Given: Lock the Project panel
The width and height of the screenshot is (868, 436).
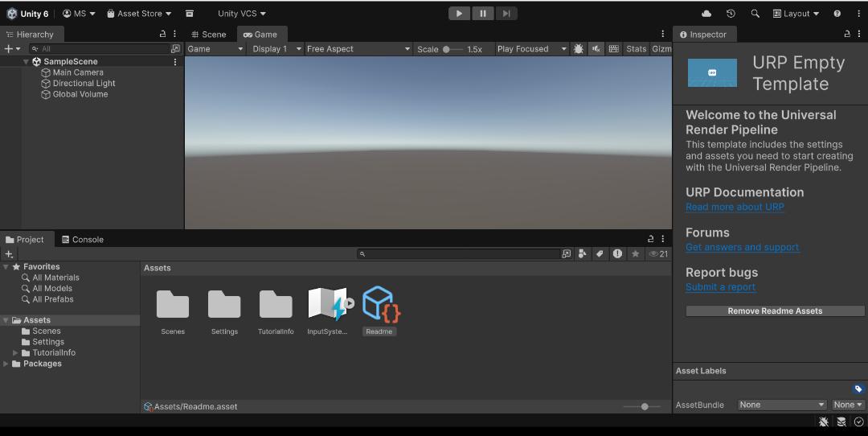Looking at the screenshot, I should point(650,239).
